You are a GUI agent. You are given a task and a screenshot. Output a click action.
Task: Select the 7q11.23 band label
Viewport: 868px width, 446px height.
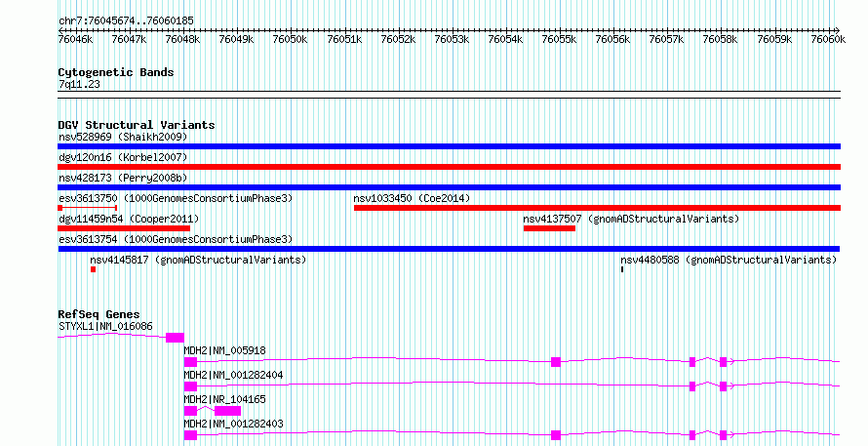[x=79, y=84]
